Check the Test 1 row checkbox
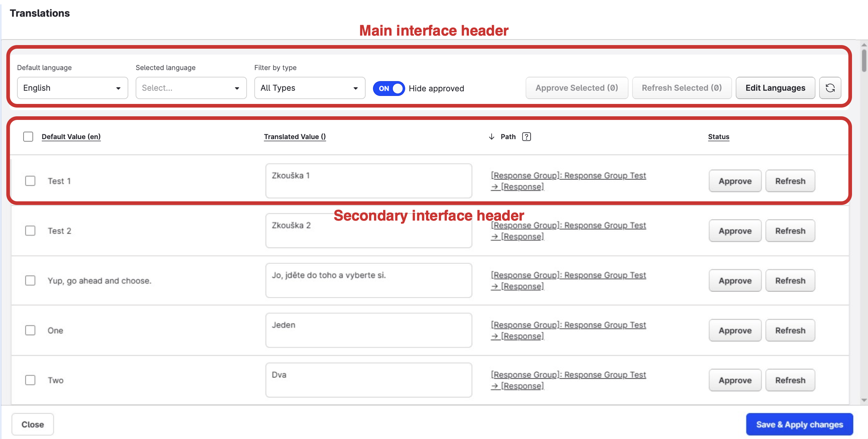The width and height of the screenshot is (868, 439). click(x=30, y=181)
